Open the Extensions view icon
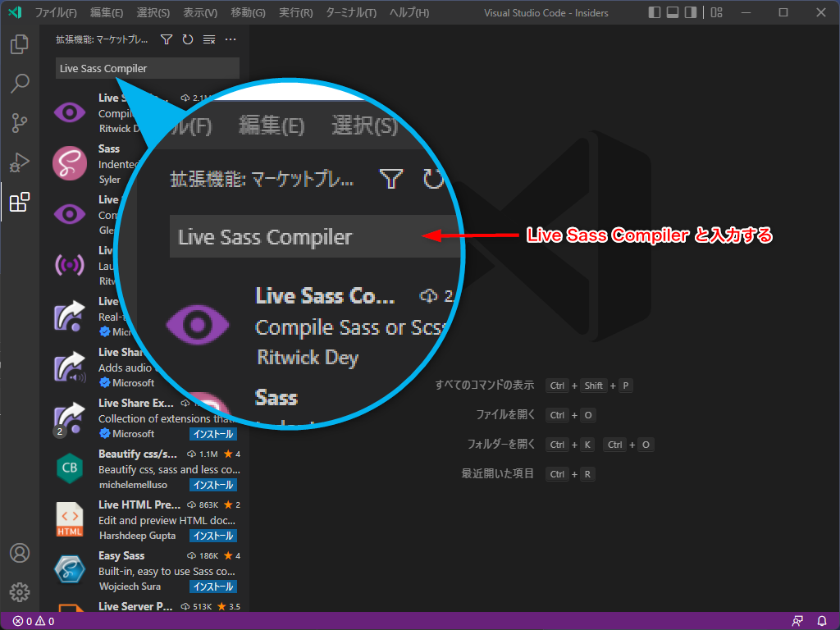This screenshot has height=630, width=840. coord(20,202)
